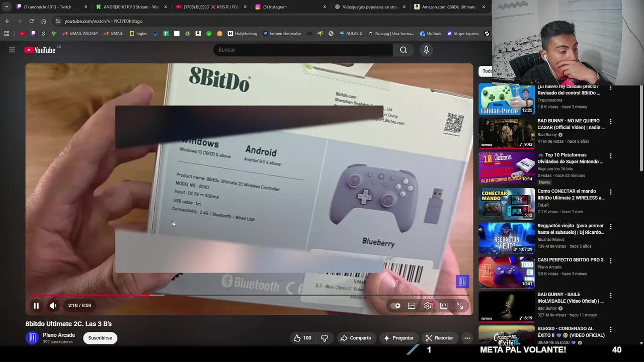Open options for Reggaetón viejito video
The height and width of the screenshot is (362, 644).
611,226
